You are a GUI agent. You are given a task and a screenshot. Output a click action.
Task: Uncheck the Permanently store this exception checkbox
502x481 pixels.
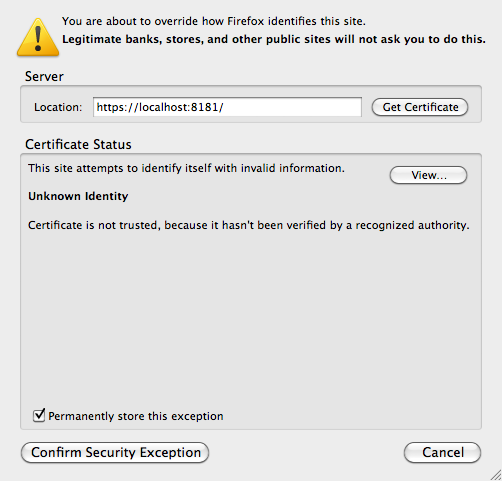pos(39,415)
